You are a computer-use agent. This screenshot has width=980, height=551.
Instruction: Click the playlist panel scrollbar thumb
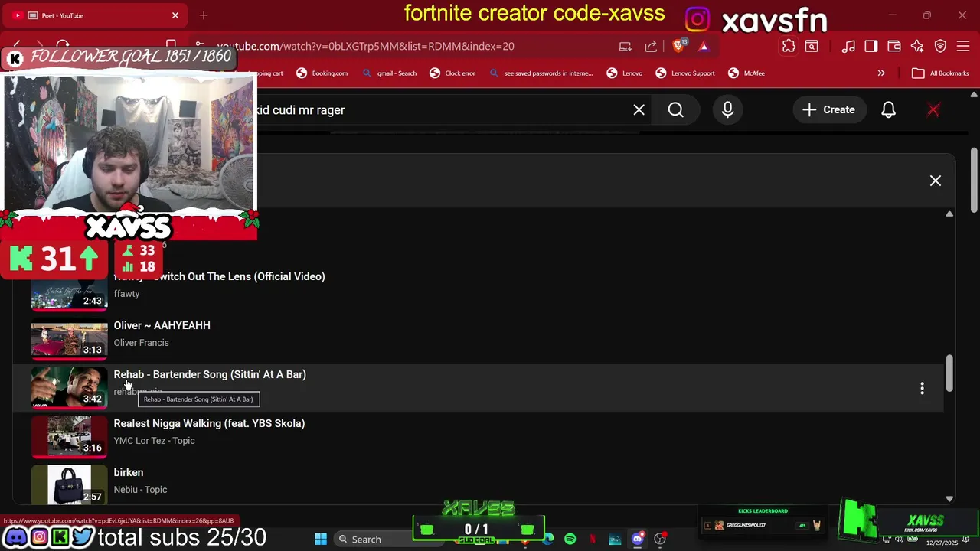click(949, 373)
